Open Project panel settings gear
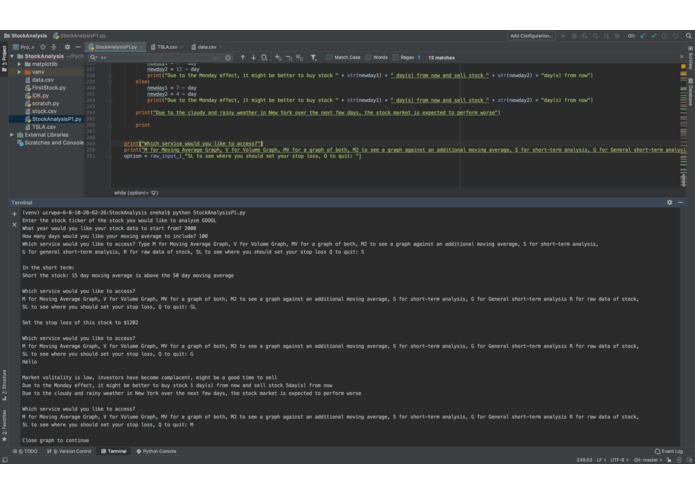The width and height of the screenshot is (695, 494). click(67, 47)
